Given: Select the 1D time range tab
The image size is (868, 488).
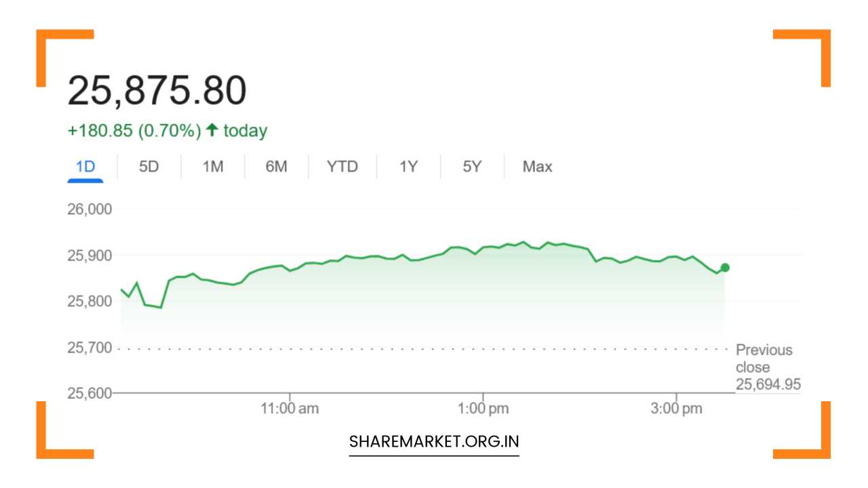Looking at the screenshot, I should click(85, 167).
